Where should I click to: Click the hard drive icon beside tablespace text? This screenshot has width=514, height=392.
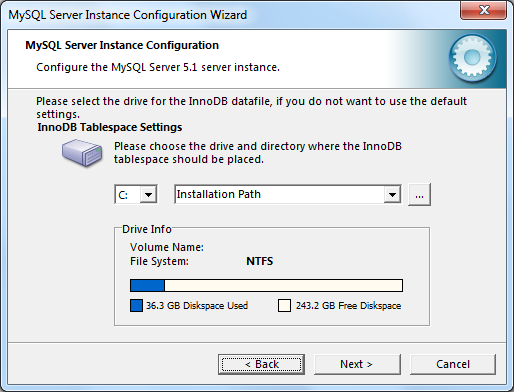pos(82,153)
